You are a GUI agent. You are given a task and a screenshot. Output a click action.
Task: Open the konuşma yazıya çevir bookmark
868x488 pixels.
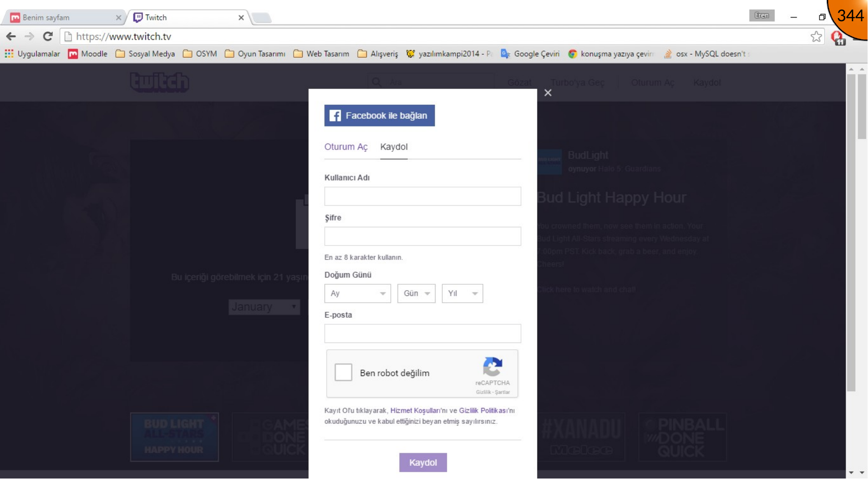coord(611,54)
